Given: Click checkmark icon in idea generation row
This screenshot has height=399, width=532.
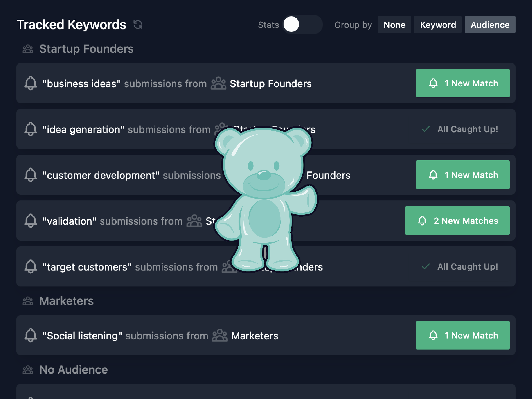Looking at the screenshot, I should [426, 129].
